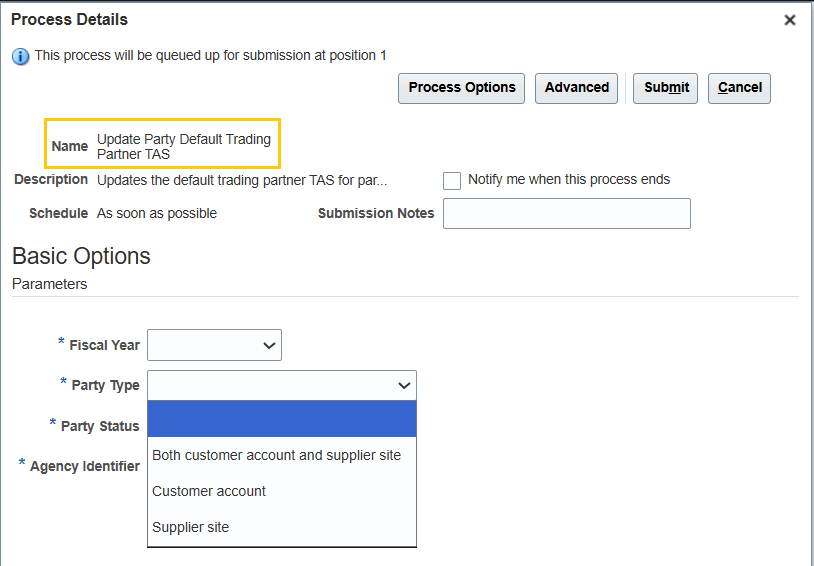Click the Party Status label

click(100, 426)
